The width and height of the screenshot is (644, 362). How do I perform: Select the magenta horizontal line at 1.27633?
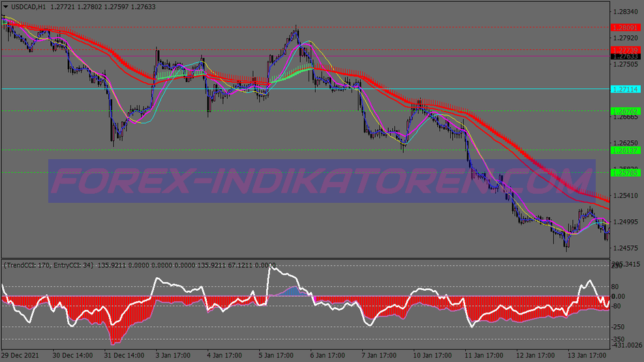point(305,56)
